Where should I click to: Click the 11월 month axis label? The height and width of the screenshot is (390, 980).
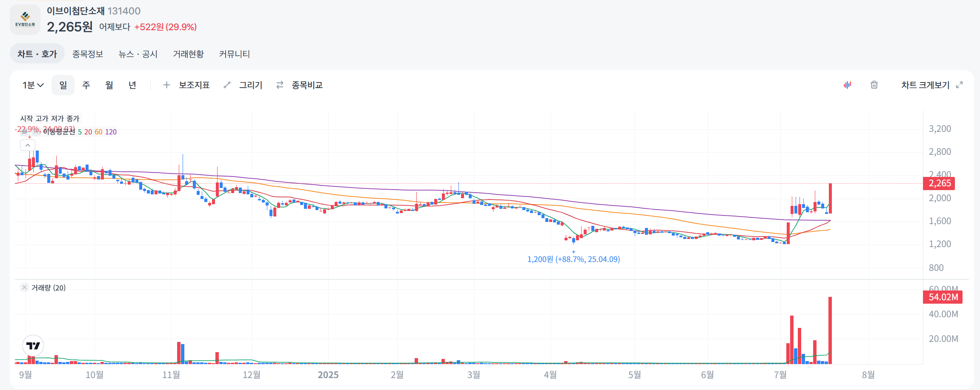coord(171,375)
